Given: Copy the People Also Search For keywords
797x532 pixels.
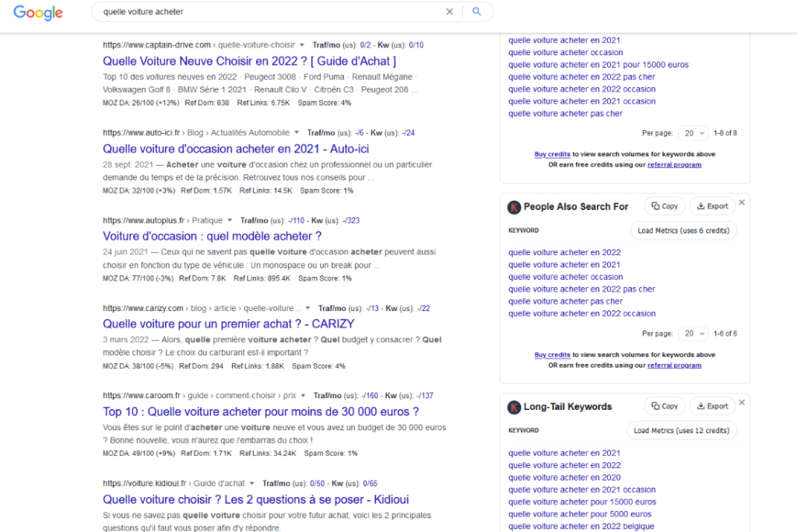Looking at the screenshot, I should (x=665, y=206).
